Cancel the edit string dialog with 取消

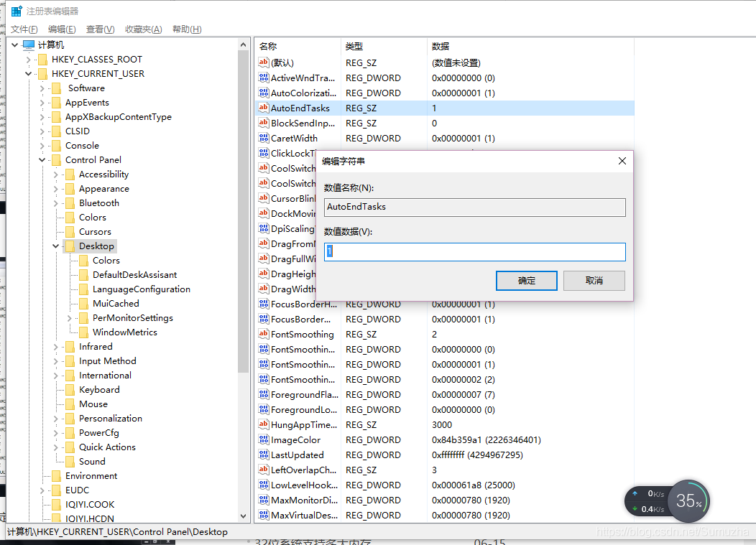[594, 281]
